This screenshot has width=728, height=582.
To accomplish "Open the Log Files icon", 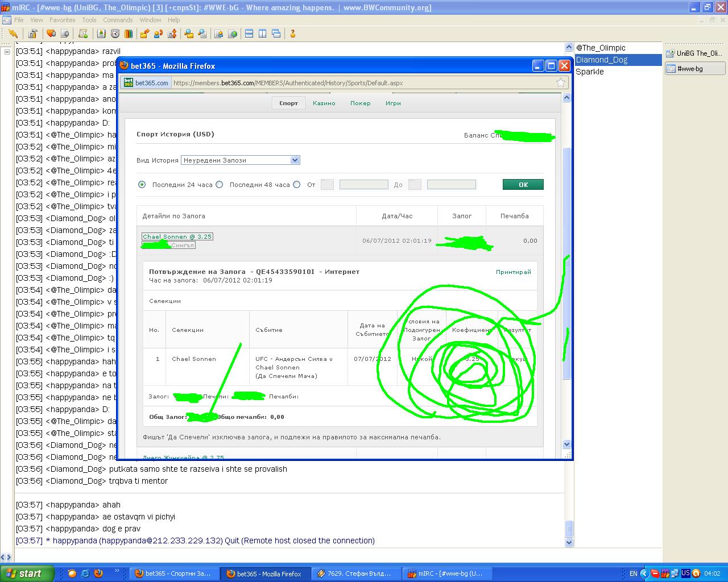I will coord(202,34).
